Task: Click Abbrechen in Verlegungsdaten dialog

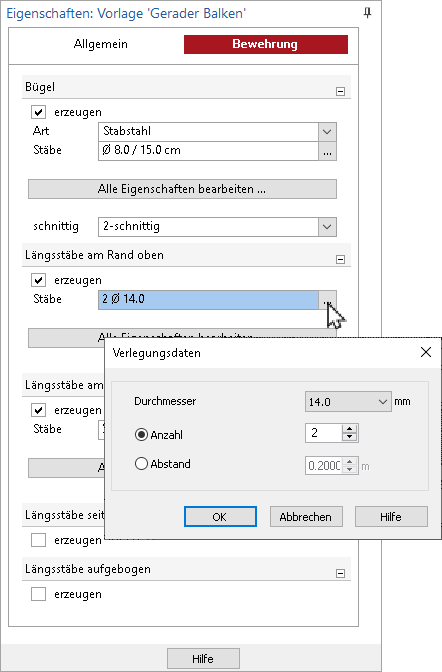Action: (x=306, y=516)
